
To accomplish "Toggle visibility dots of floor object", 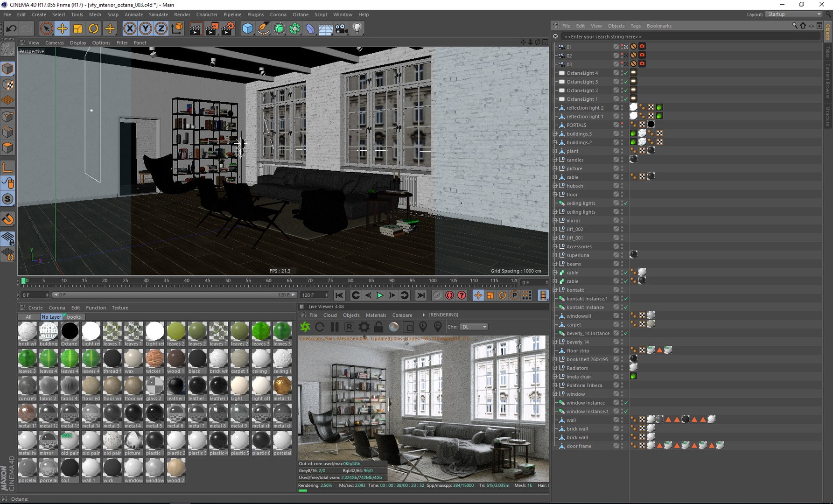I will tap(622, 195).
